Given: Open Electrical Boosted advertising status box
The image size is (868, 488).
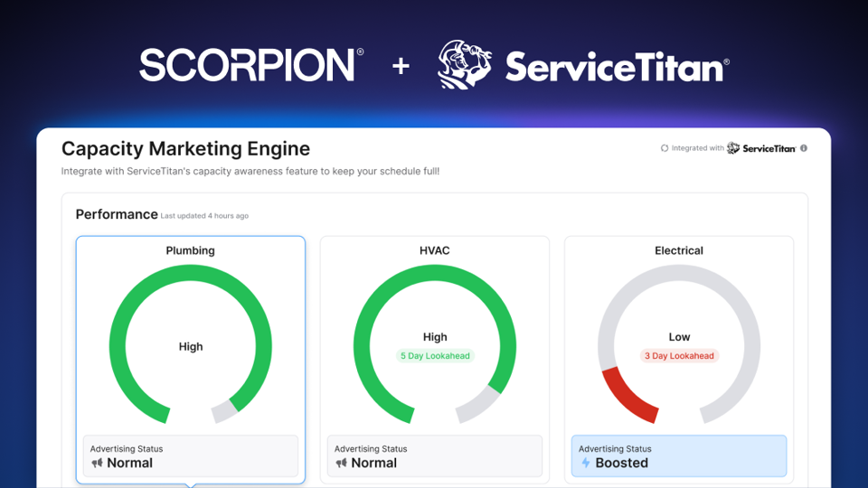Looking at the screenshot, I should pyautogui.click(x=679, y=456).
